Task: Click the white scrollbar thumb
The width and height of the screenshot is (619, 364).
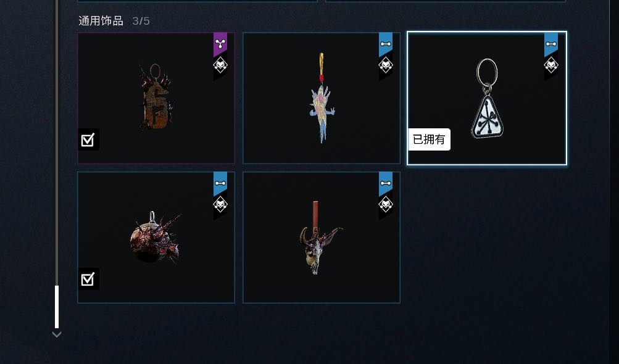Action: [x=56, y=307]
